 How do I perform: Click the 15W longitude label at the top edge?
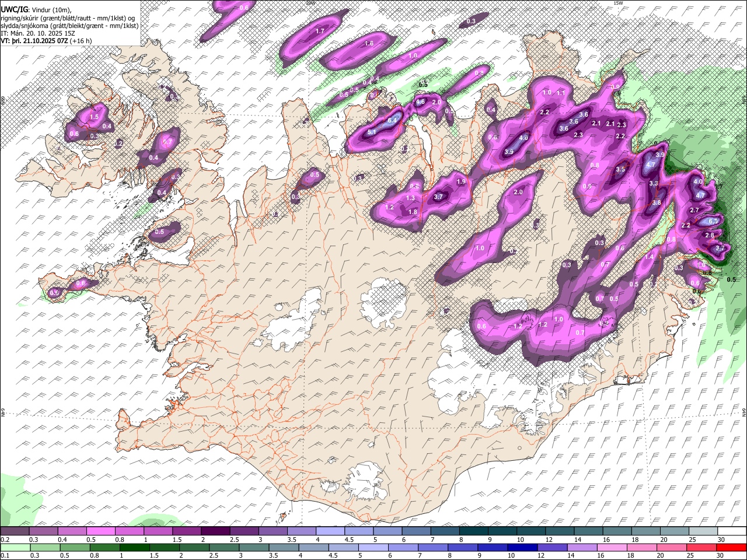click(618, 3)
